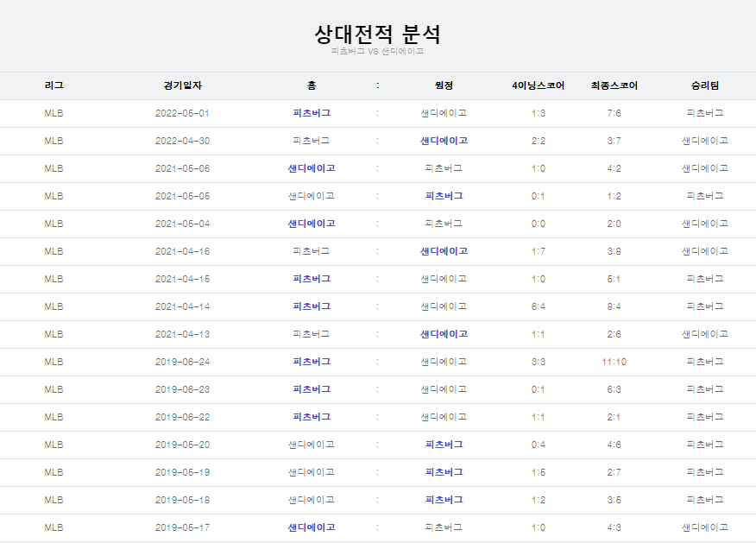Click away team 피츠버그 in the 2019-05-18 row

[x=444, y=500]
